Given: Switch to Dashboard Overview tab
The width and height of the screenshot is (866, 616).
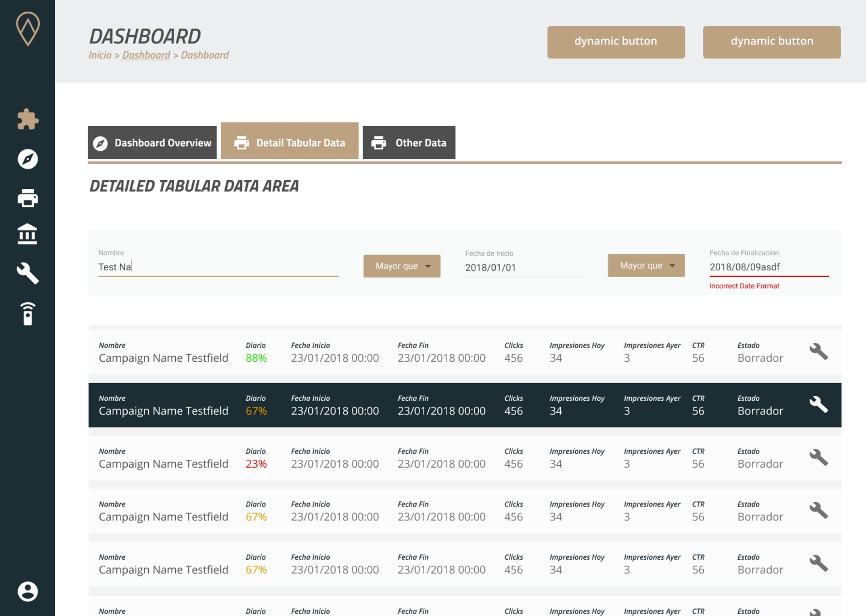Looking at the screenshot, I should [x=152, y=143].
